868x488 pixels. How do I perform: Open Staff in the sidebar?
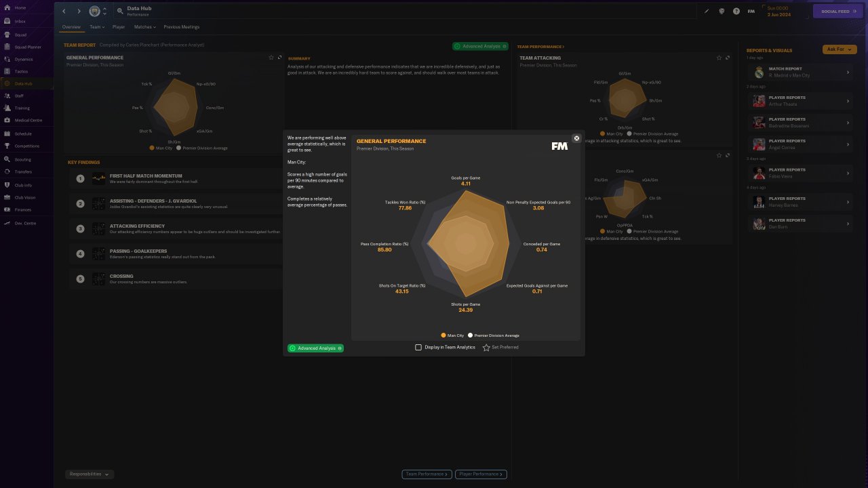pos(19,96)
